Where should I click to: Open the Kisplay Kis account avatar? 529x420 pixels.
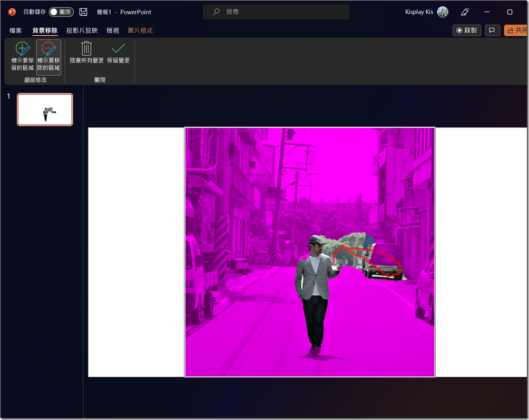(x=443, y=12)
